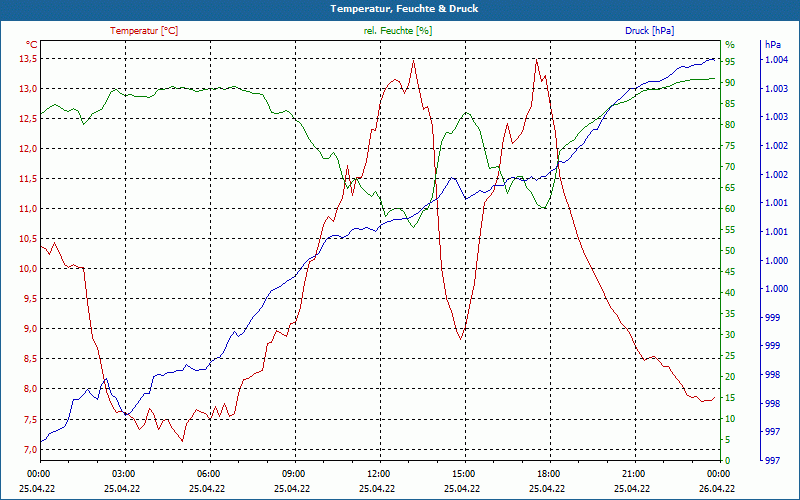Click the red '°C' axis unit label

pos(32,45)
